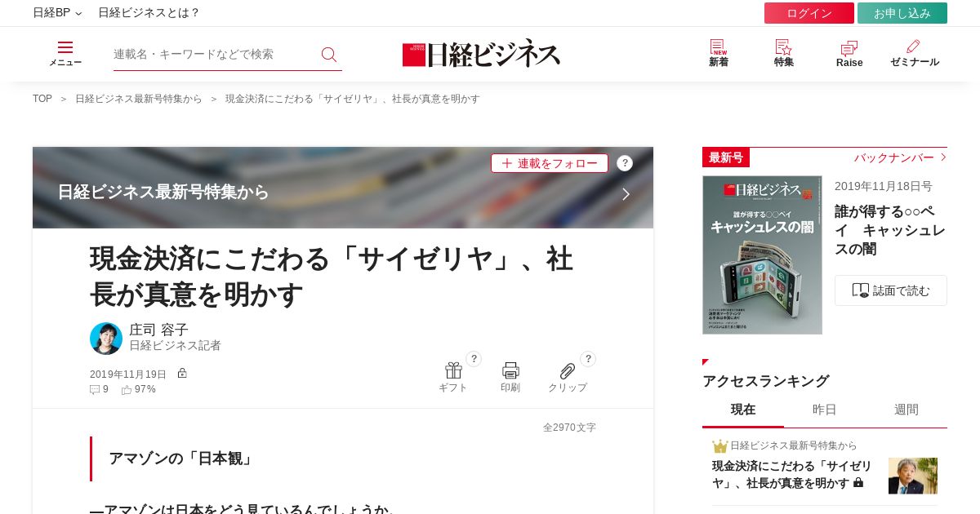Viewport: 980px width, 514px height.
Task: Click the search keyword input field
Action: tap(214, 54)
